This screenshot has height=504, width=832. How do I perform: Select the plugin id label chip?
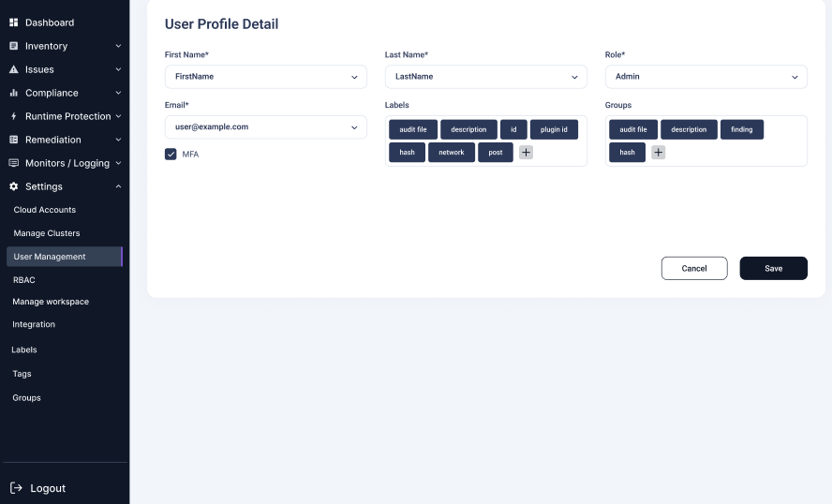pos(554,129)
